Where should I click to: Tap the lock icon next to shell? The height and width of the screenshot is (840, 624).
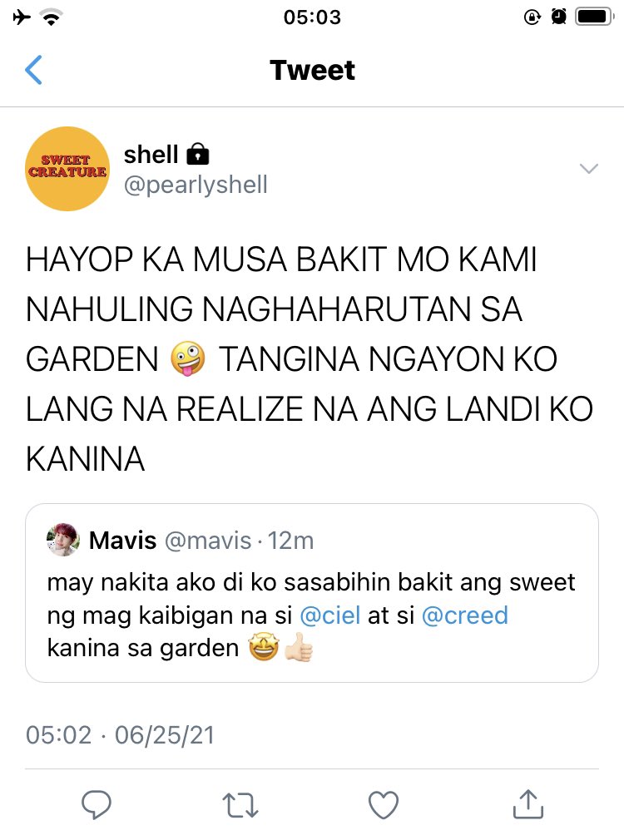[198, 155]
